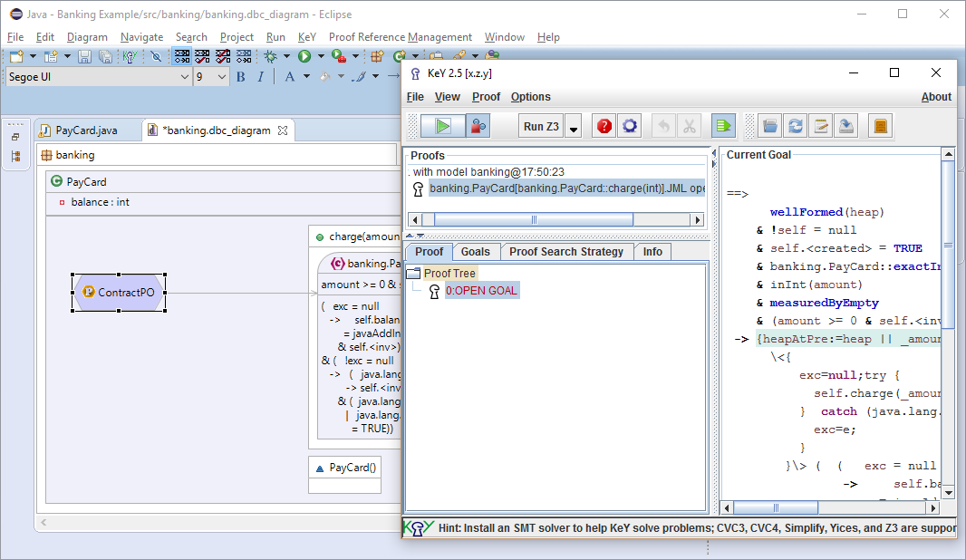Click the New Java package icon
This screenshot has width=966, height=560.
click(x=377, y=57)
